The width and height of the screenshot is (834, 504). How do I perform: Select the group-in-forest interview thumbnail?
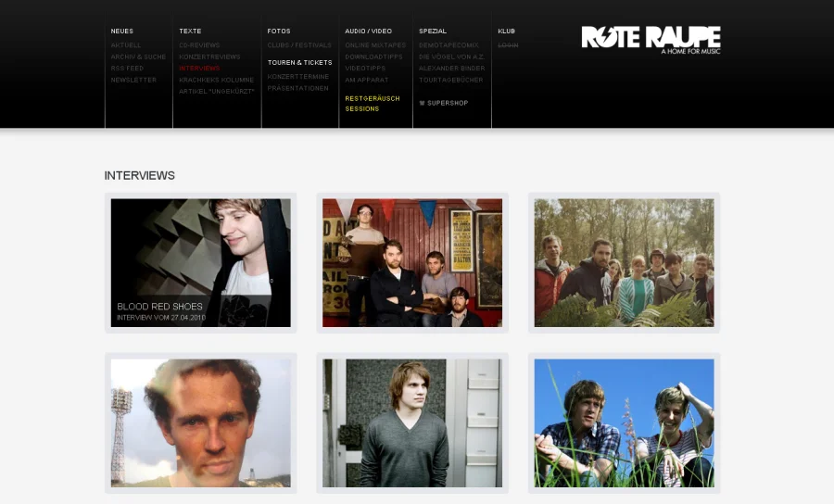(x=624, y=262)
